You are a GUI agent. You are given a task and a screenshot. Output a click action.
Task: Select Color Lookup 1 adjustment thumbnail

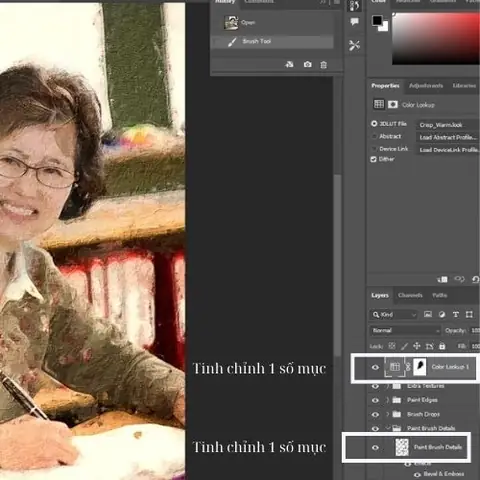click(395, 367)
